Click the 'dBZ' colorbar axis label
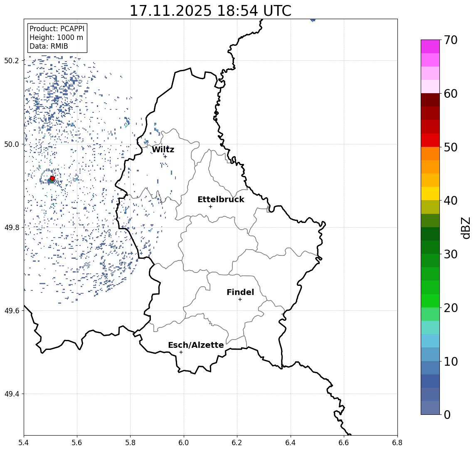 tap(465, 228)
